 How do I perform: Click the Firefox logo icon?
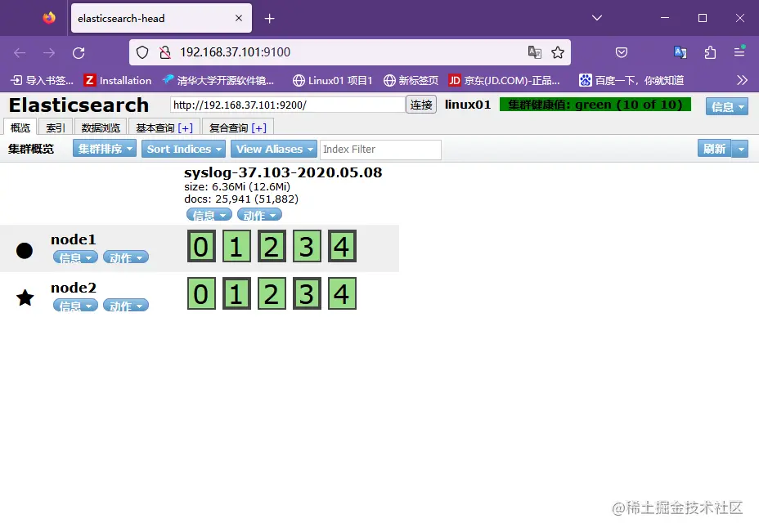point(49,18)
